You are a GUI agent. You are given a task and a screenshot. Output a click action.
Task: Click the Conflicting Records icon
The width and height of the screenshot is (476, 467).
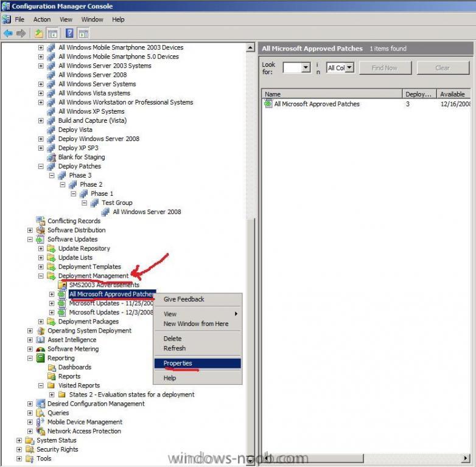click(40, 221)
